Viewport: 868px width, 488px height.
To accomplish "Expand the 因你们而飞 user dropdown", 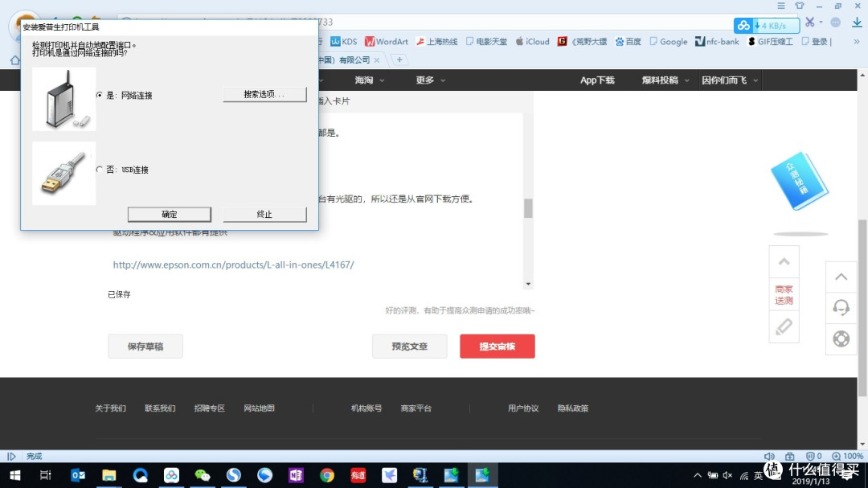I will 730,80.
